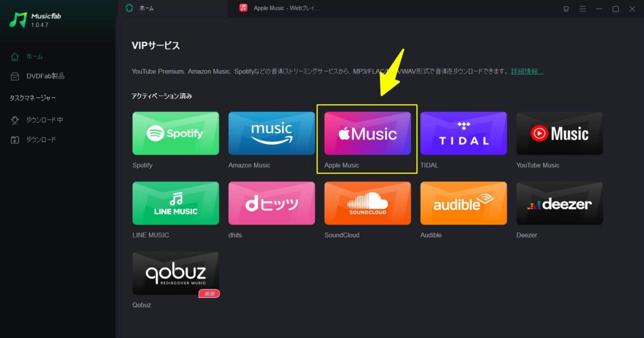Click the dhits label text
Image resolution: width=644 pixels, height=338 pixels.
(x=235, y=235)
